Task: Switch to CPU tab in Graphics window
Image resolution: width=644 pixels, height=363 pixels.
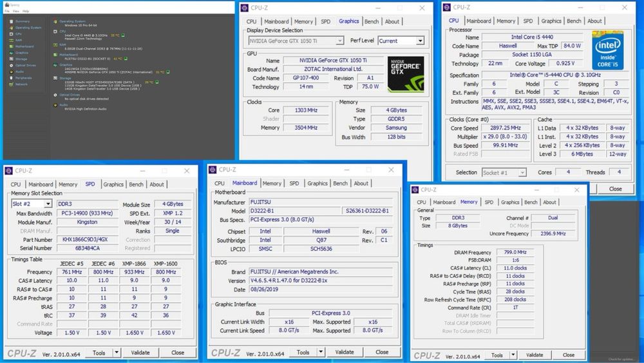Action: [251, 21]
